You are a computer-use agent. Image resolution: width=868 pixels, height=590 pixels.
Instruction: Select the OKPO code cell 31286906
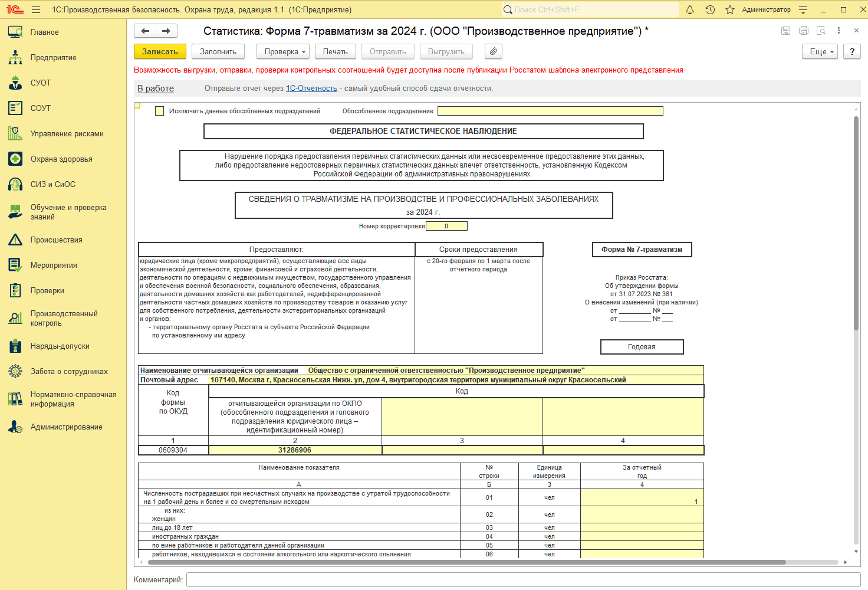pyautogui.click(x=295, y=450)
